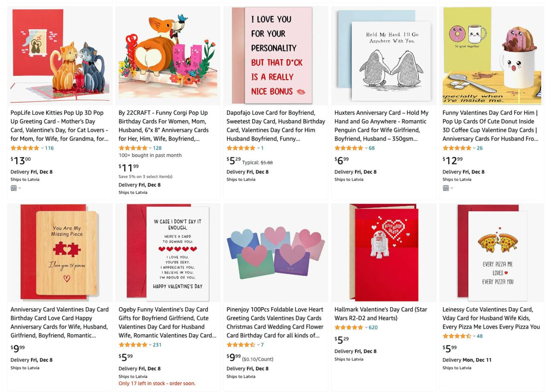Open 116 reviews link for PopLife card
Screen dimensions: 552x392
[x=49, y=148]
